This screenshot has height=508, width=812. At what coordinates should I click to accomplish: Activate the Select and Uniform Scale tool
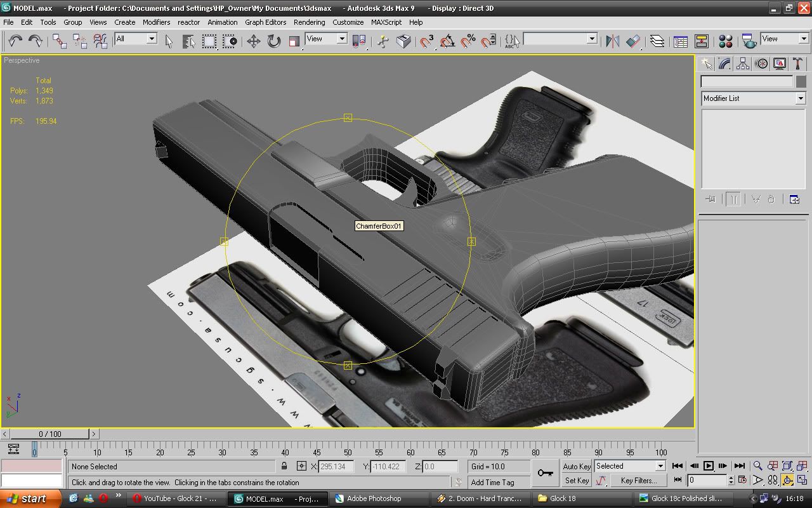point(294,41)
